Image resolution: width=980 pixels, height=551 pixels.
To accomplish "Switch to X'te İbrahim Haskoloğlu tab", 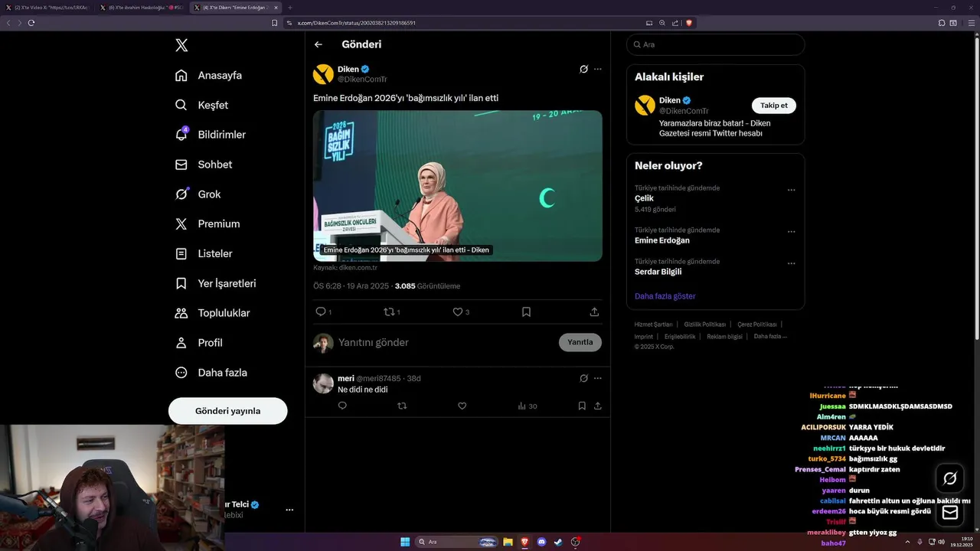I will (x=142, y=8).
